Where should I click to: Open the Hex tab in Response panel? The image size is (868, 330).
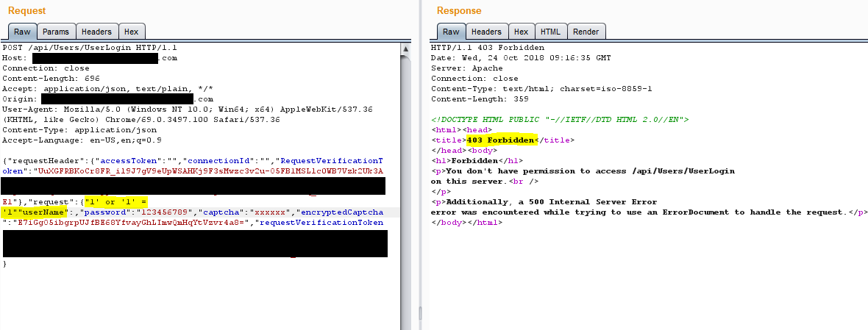point(521,32)
